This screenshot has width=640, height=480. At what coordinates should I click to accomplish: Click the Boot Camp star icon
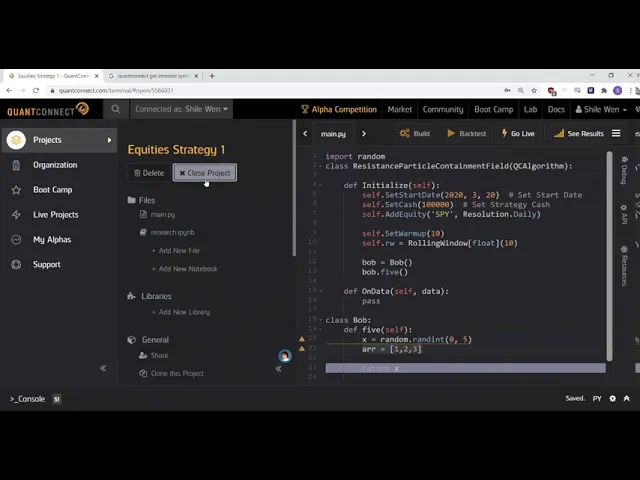pos(16,190)
